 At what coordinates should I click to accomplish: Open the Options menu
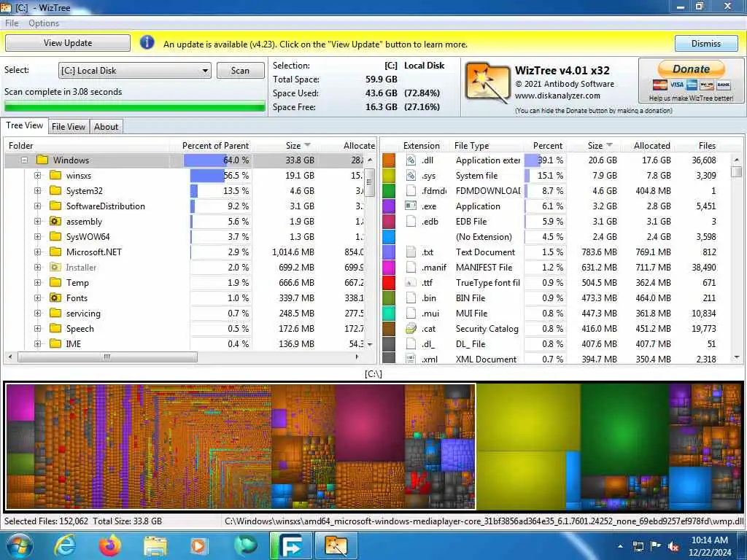click(43, 23)
